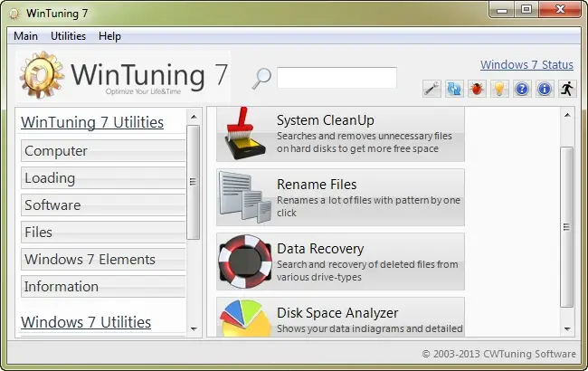Select the Loading category

tap(103, 178)
